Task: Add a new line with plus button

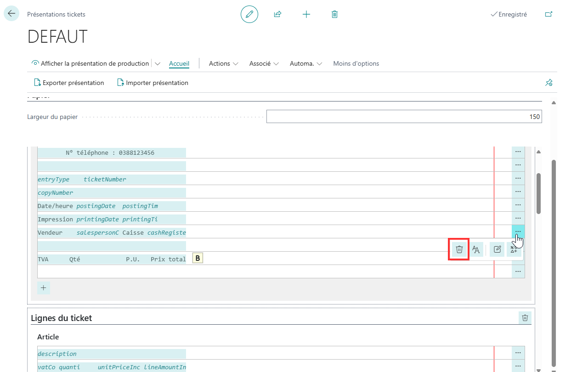Action: pyautogui.click(x=44, y=288)
